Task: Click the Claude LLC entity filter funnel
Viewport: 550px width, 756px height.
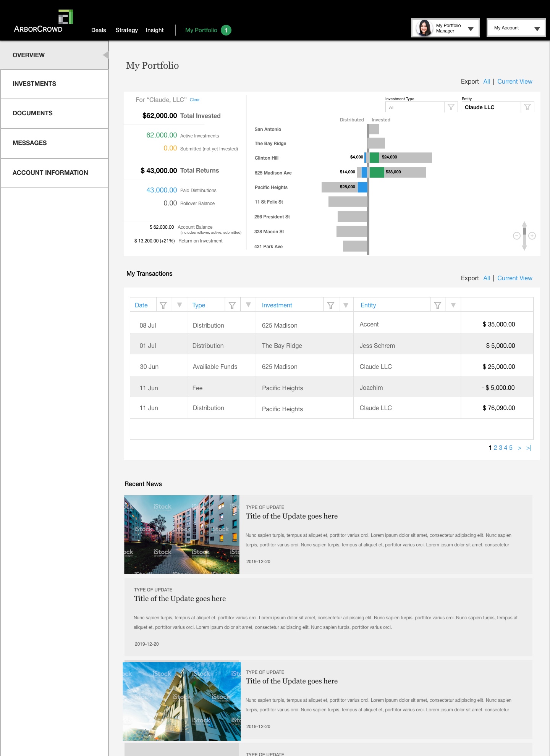Action: pos(527,107)
